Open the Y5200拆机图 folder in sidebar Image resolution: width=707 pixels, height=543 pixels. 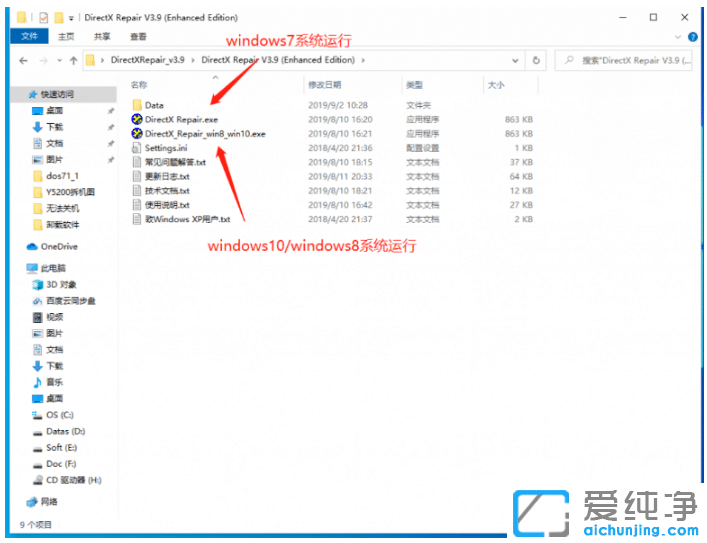pyautogui.click(x=70, y=192)
